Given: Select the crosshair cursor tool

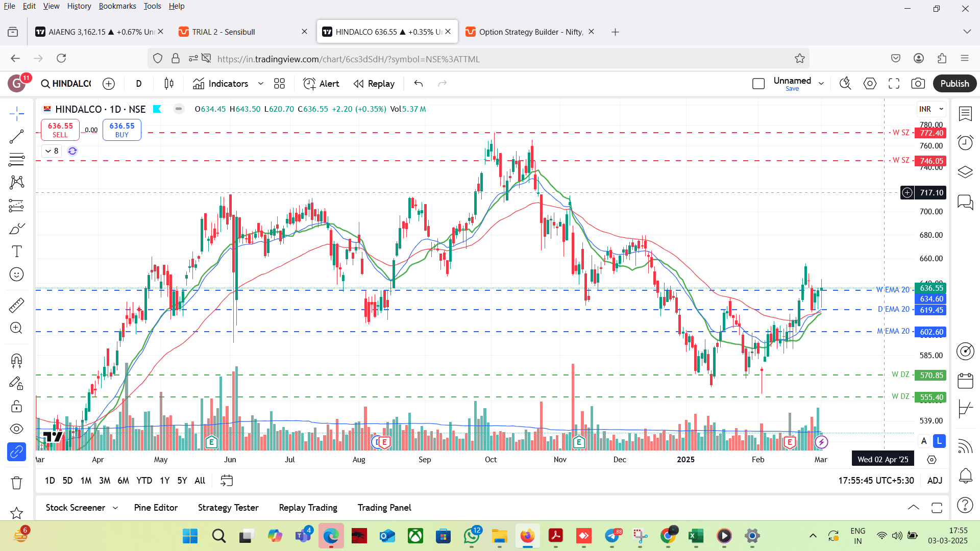Looking at the screenshot, I should click(16, 113).
